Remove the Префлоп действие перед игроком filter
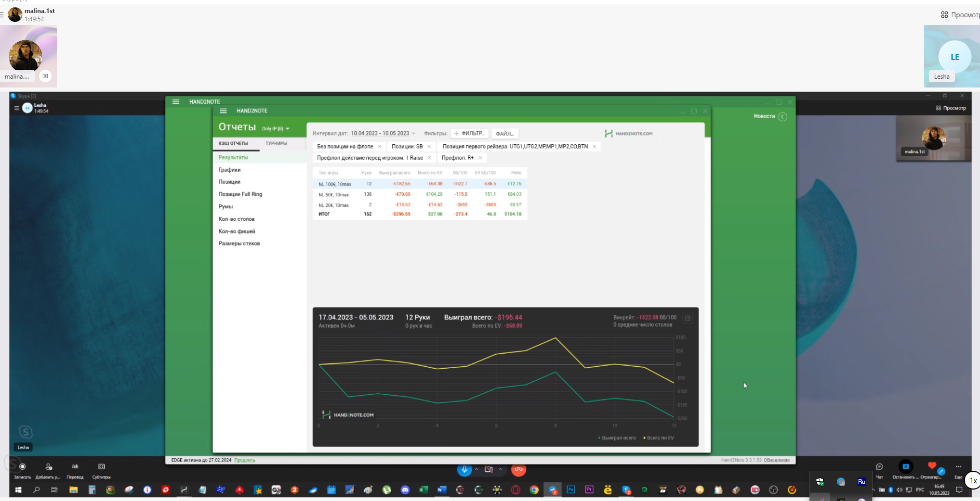Image resolution: width=980 pixels, height=501 pixels. 429,158
